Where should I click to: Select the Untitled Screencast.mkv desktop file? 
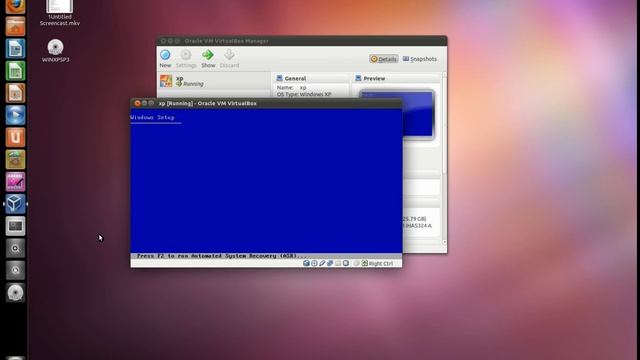coord(60,13)
